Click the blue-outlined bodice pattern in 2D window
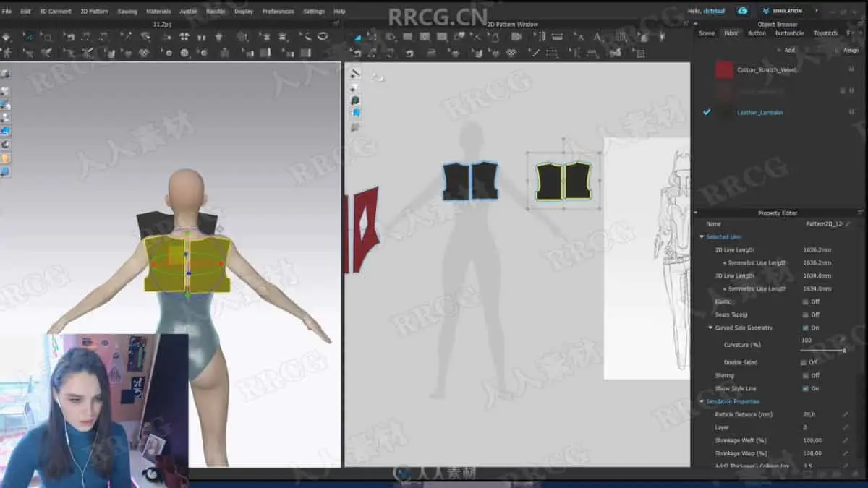The image size is (868, 488). click(470, 181)
